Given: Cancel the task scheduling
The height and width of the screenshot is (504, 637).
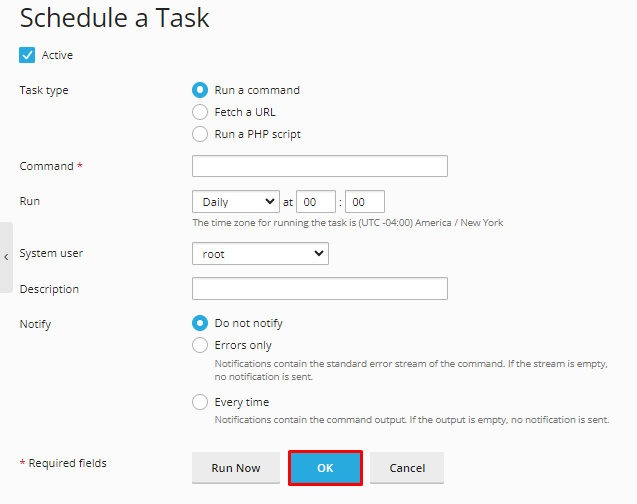Looking at the screenshot, I should tap(406, 468).
